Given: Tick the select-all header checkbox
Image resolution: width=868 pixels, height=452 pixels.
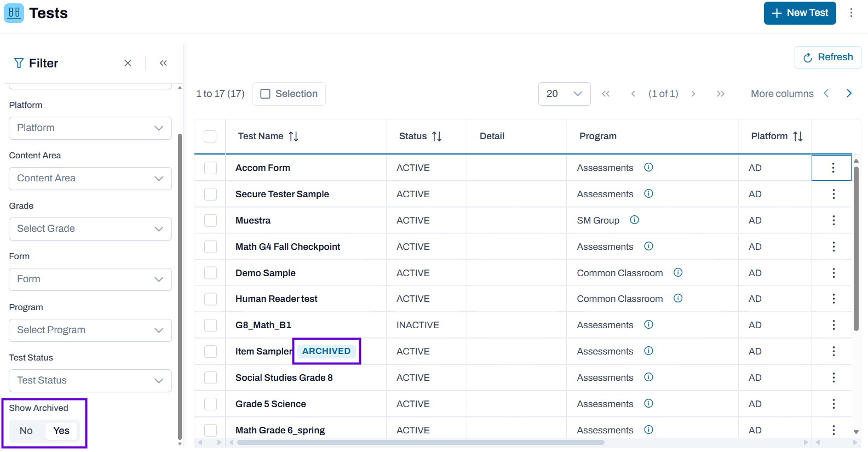Looking at the screenshot, I should pyautogui.click(x=210, y=136).
